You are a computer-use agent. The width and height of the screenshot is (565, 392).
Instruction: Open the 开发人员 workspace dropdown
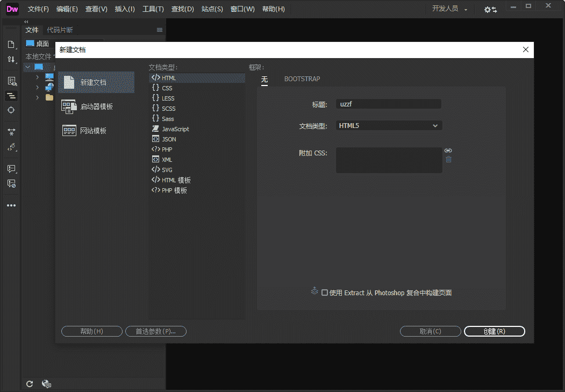449,9
